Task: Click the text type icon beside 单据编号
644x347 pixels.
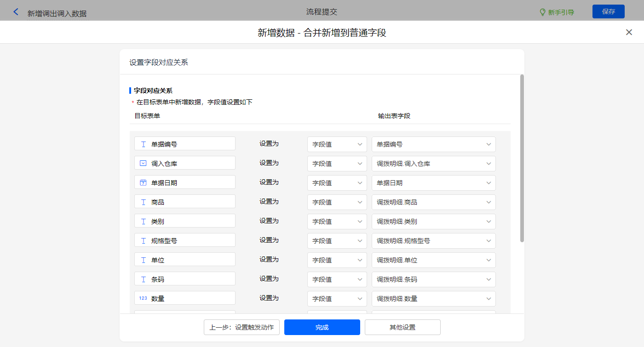Action: pyautogui.click(x=143, y=144)
